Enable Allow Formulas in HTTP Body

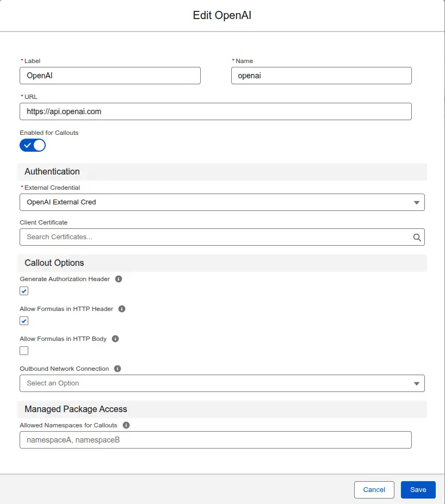[x=24, y=351]
